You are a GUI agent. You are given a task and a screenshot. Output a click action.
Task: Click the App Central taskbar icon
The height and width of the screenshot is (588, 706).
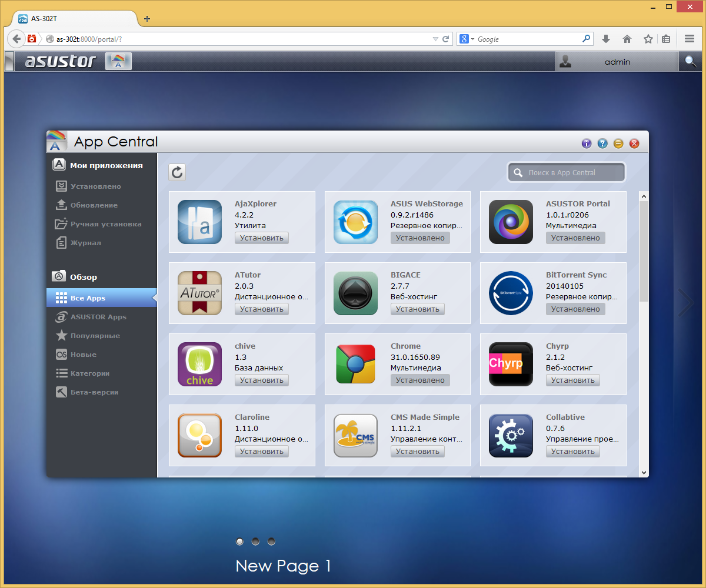tap(118, 61)
